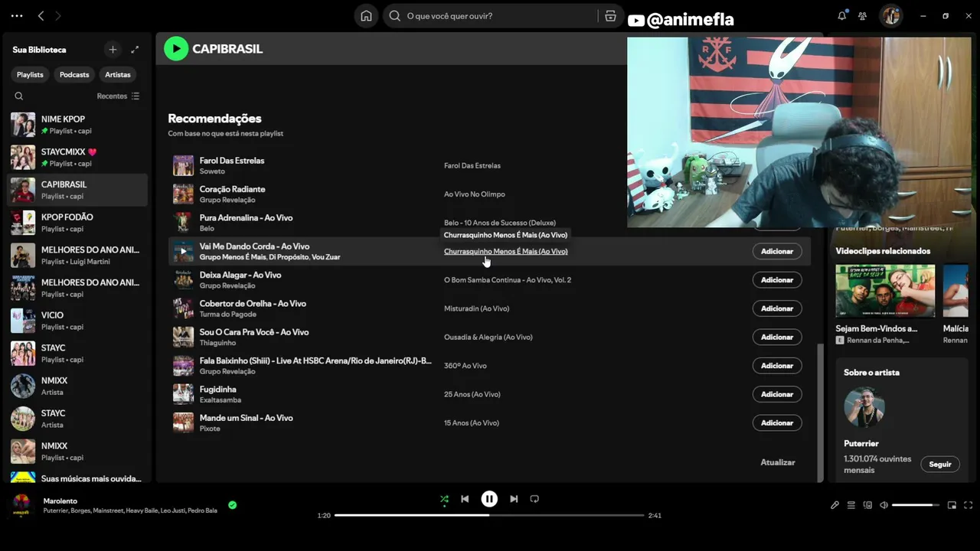Viewport: 980px width, 551px height.
Task: Click the main content vertical scrollbar
Action: (821, 412)
